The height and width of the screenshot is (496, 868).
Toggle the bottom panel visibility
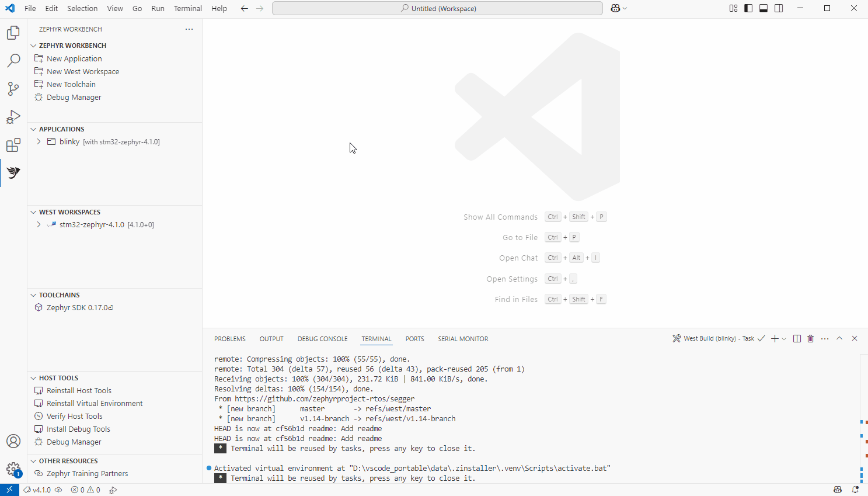tap(764, 8)
